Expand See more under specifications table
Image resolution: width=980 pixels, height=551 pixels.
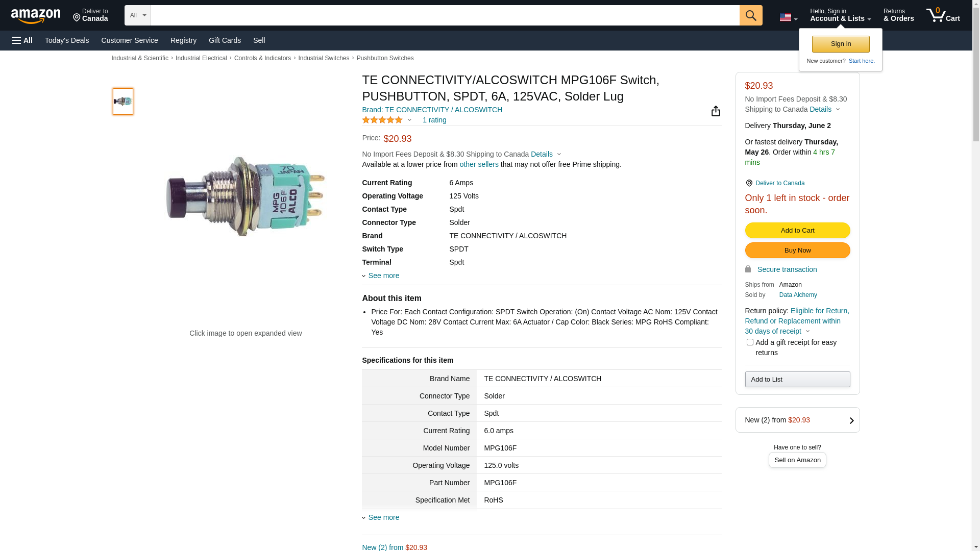383,517
